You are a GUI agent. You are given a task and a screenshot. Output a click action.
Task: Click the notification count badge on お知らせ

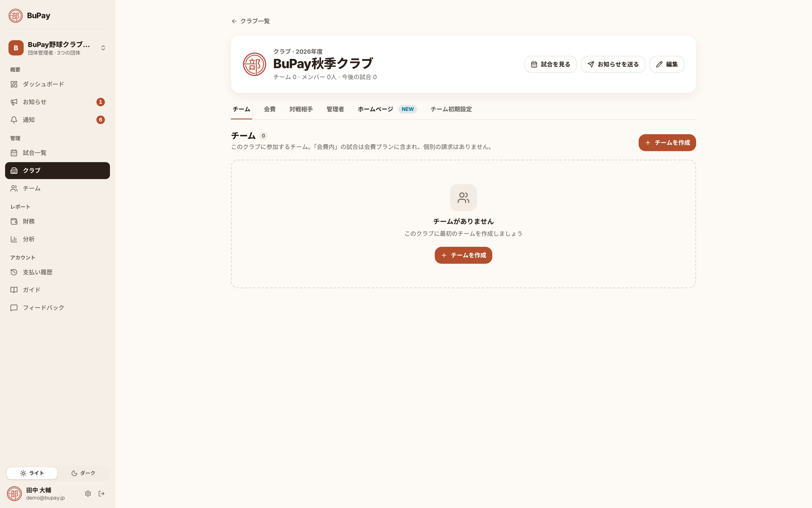pos(100,102)
